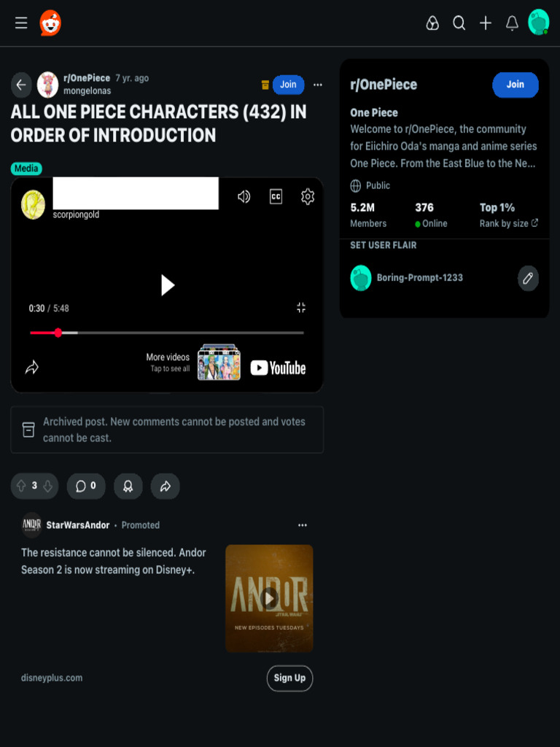The width and height of the screenshot is (560, 747).
Task: Exit fullscreen using the collapse icon
Action: [301, 307]
